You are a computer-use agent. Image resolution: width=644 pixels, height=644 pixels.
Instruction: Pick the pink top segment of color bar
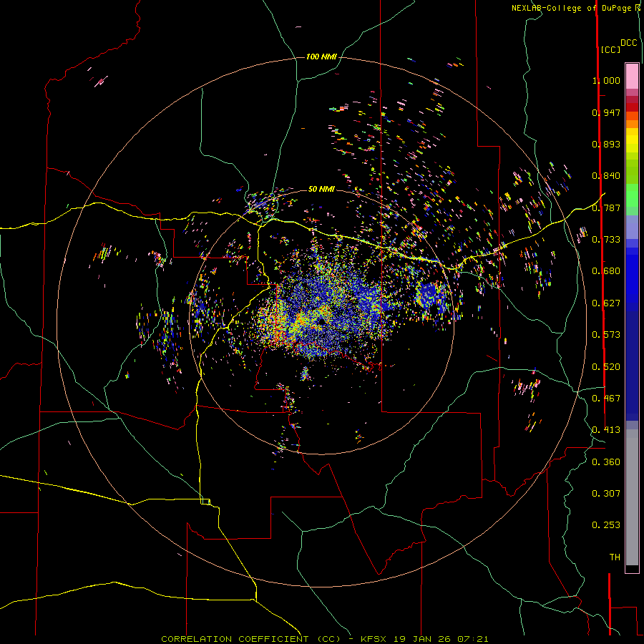(632, 77)
